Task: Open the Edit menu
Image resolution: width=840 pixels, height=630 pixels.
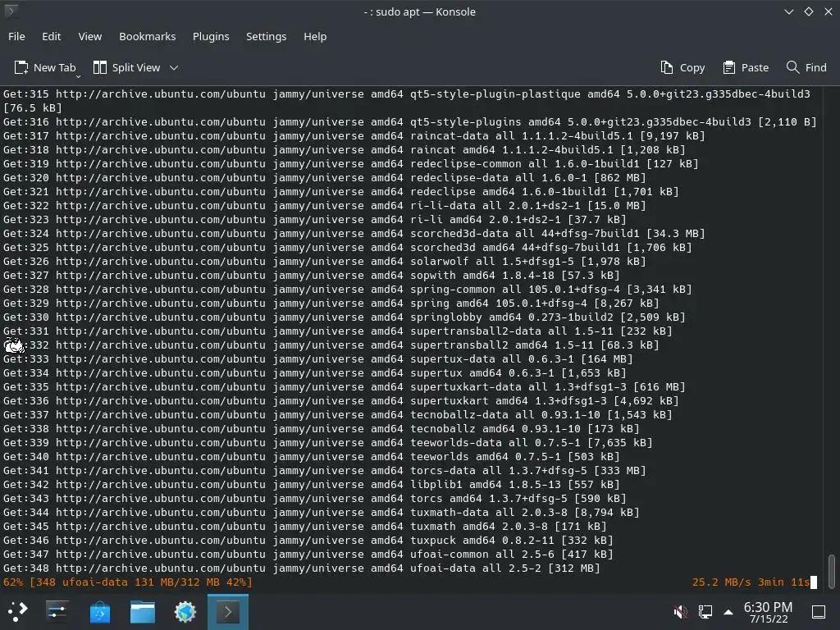Action: click(x=52, y=36)
